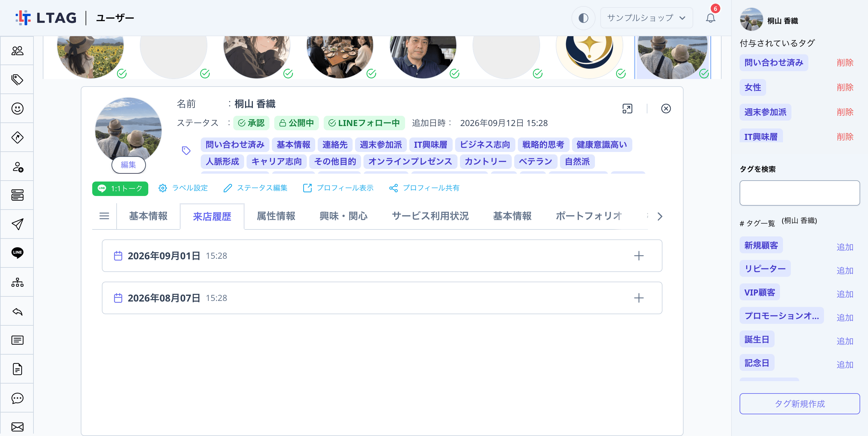Click プロフィール共有 share link
Image resolution: width=868 pixels, height=436 pixels.
tap(424, 188)
